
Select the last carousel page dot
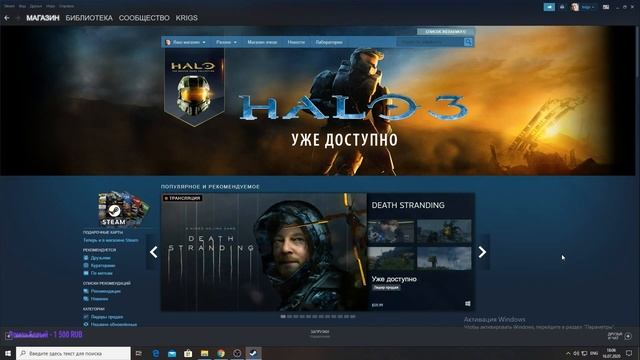point(353,316)
